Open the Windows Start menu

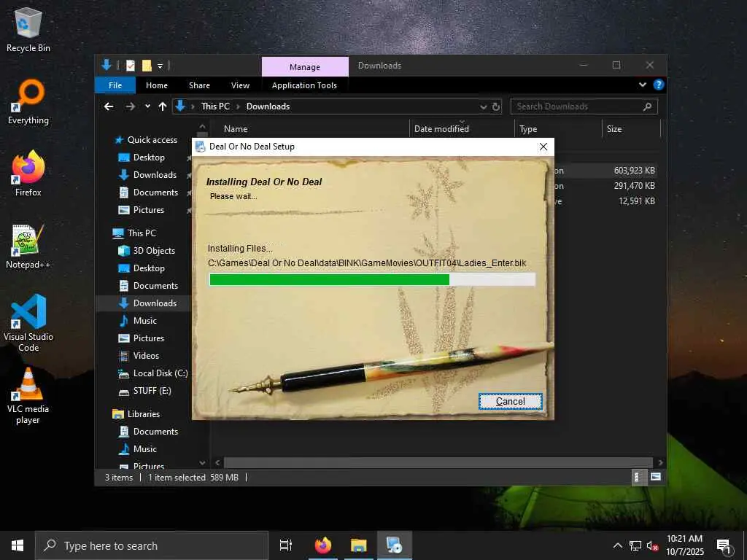point(18,545)
